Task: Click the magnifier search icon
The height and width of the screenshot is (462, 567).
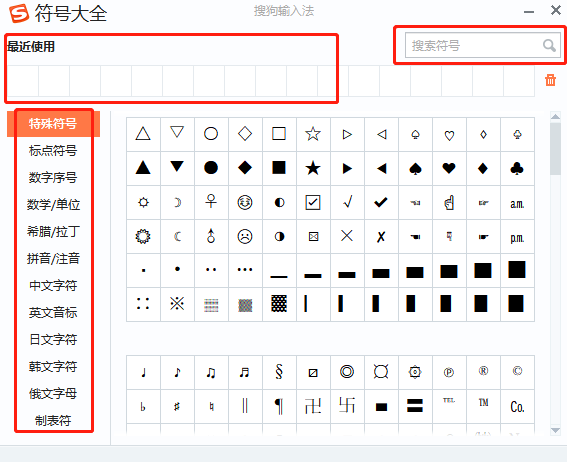Action: click(x=549, y=46)
